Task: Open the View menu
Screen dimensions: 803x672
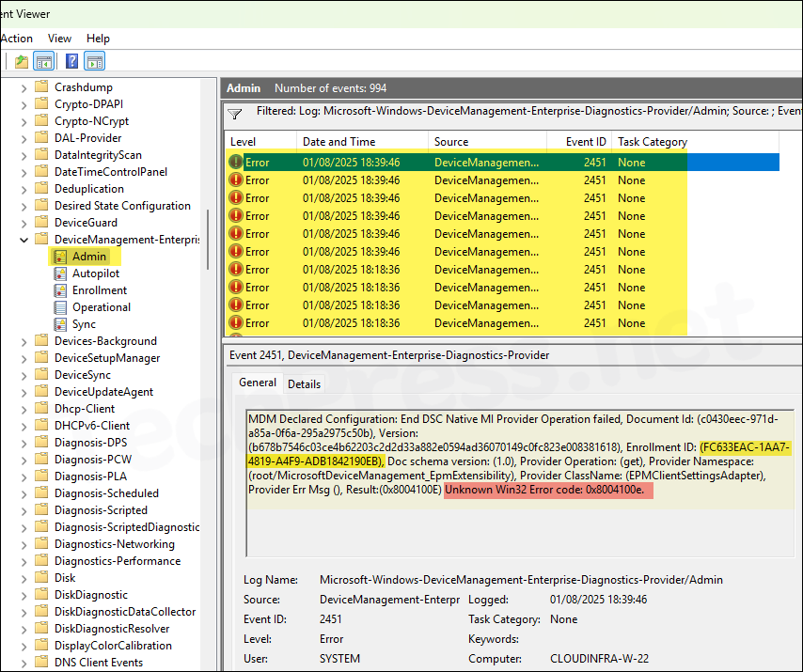Action: click(x=59, y=39)
